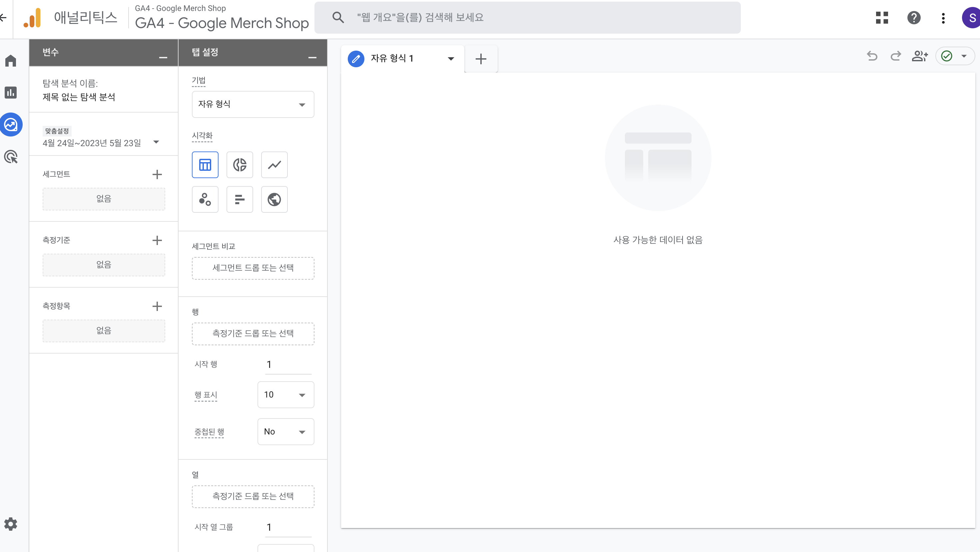This screenshot has width=980, height=552.
Task: Click the table visualization icon
Action: (x=205, y=164)
